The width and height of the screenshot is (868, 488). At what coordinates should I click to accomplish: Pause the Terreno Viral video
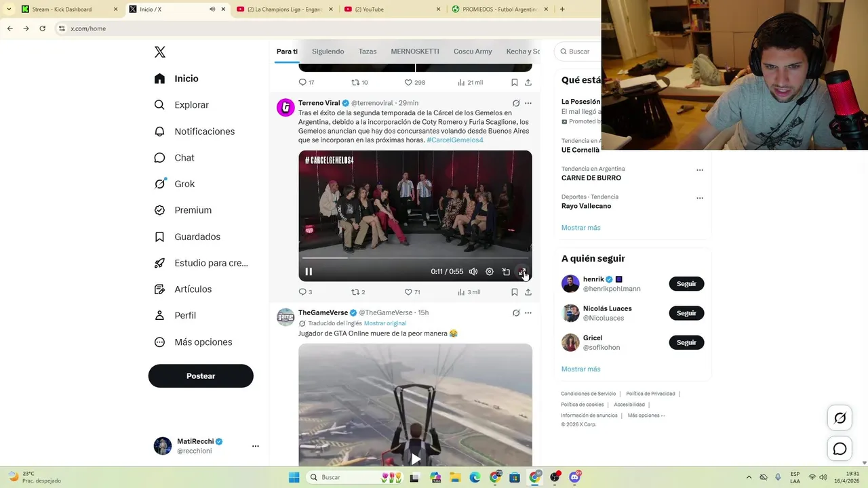309,272
